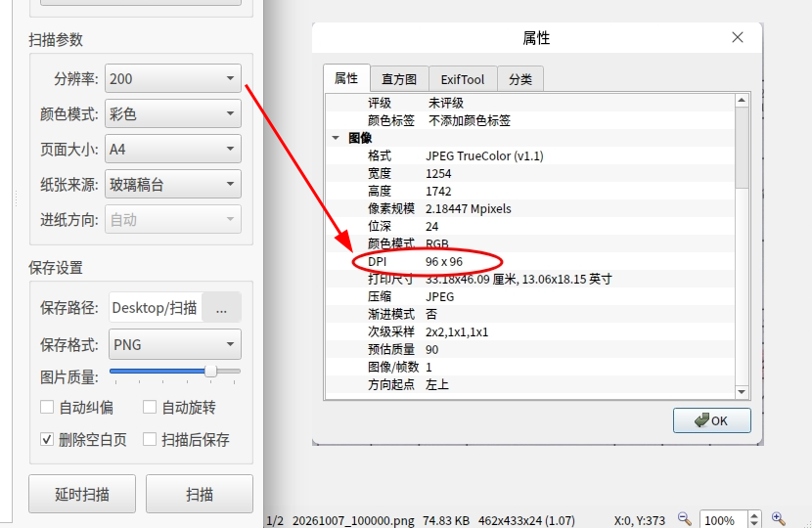
Task: Select the 评级 未评级 row
Action: click(530, 103)
